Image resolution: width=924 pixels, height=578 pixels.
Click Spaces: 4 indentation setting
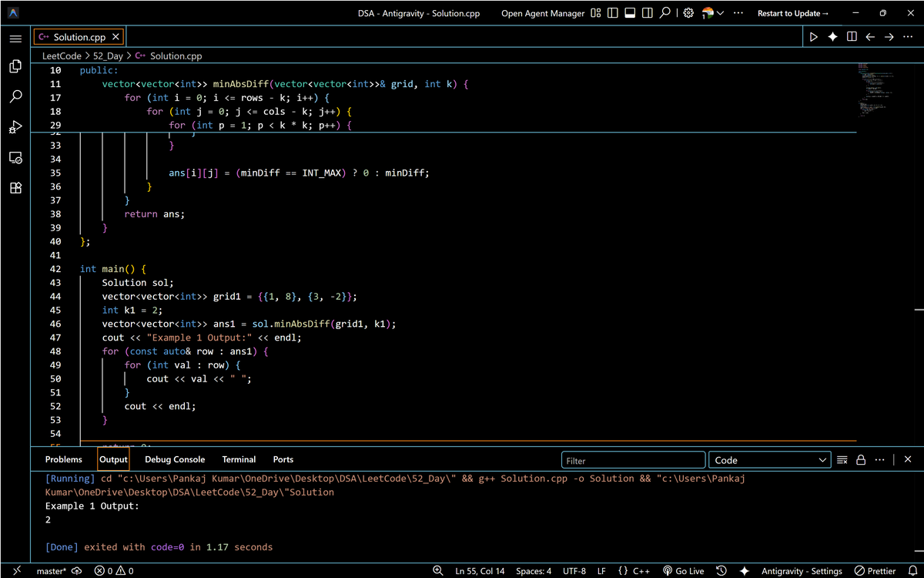point(534,571)
